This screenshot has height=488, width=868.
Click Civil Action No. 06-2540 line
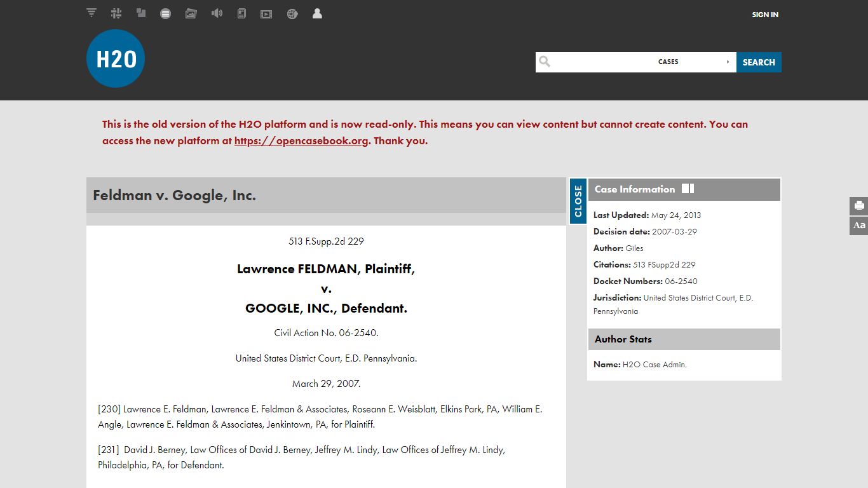coord(326,333)
